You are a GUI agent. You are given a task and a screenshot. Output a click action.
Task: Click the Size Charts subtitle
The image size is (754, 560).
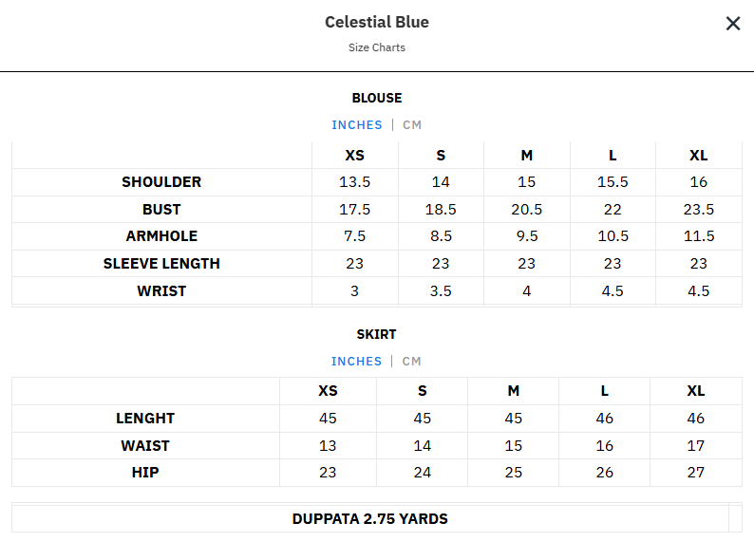377,47
